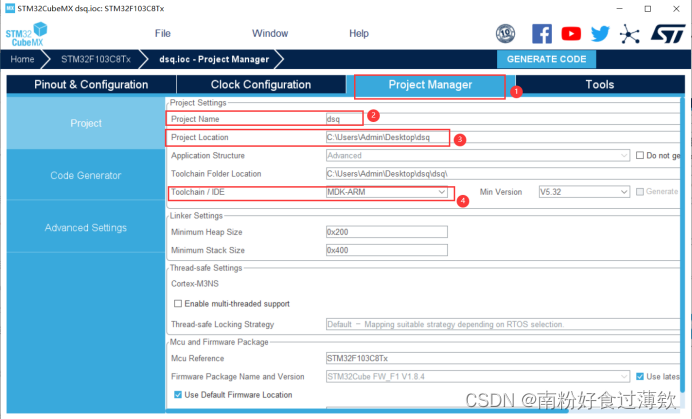
Task: Toggle Use Default Firmware Location checkbox
Action: pos(178,394)
